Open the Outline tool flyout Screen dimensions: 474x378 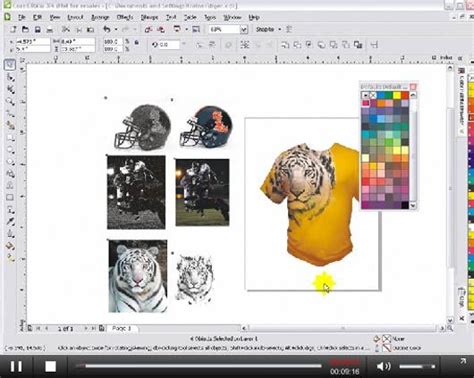(x=10, y=233)
